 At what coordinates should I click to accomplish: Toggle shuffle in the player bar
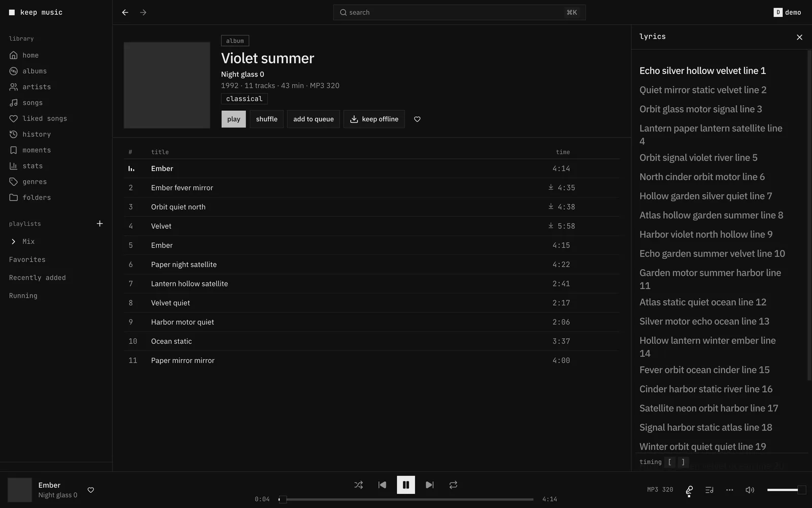(x=358, y=485)
